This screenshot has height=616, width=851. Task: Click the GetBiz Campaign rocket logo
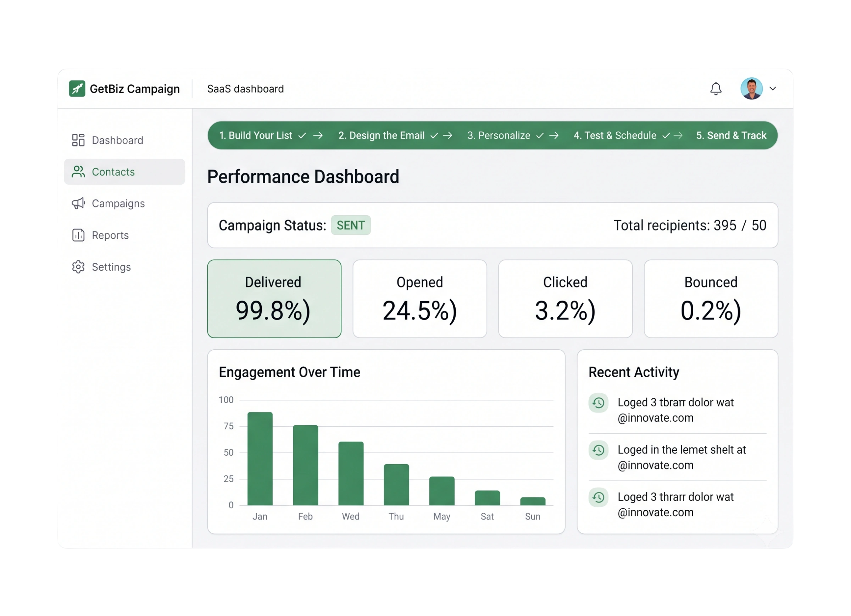click(x=77, y=89)
